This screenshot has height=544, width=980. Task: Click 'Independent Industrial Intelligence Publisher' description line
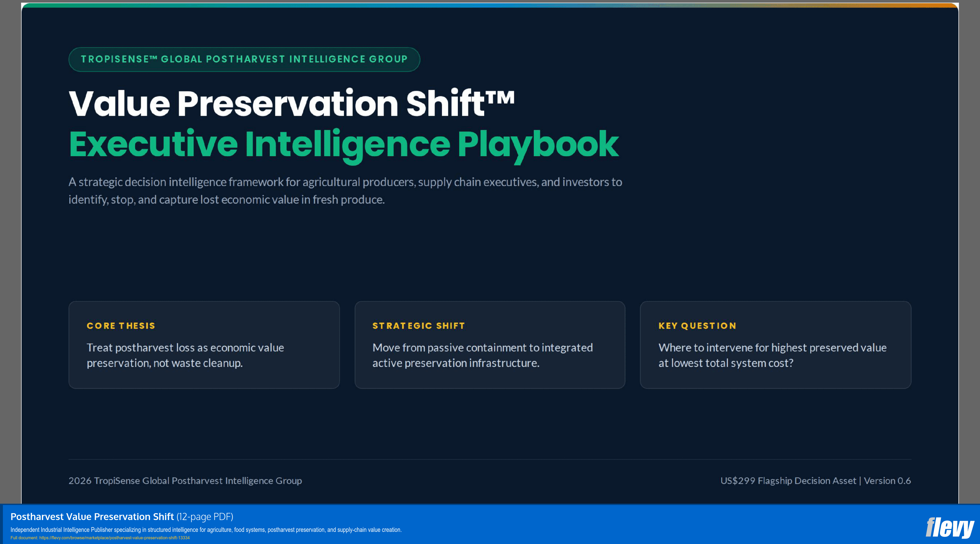pos(206,530)
